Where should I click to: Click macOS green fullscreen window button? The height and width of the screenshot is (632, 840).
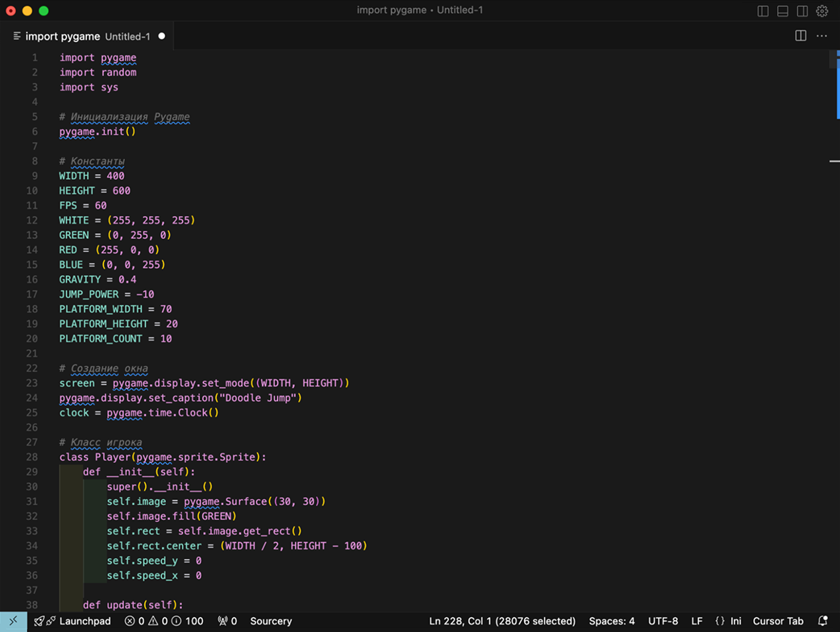(44, 11)
